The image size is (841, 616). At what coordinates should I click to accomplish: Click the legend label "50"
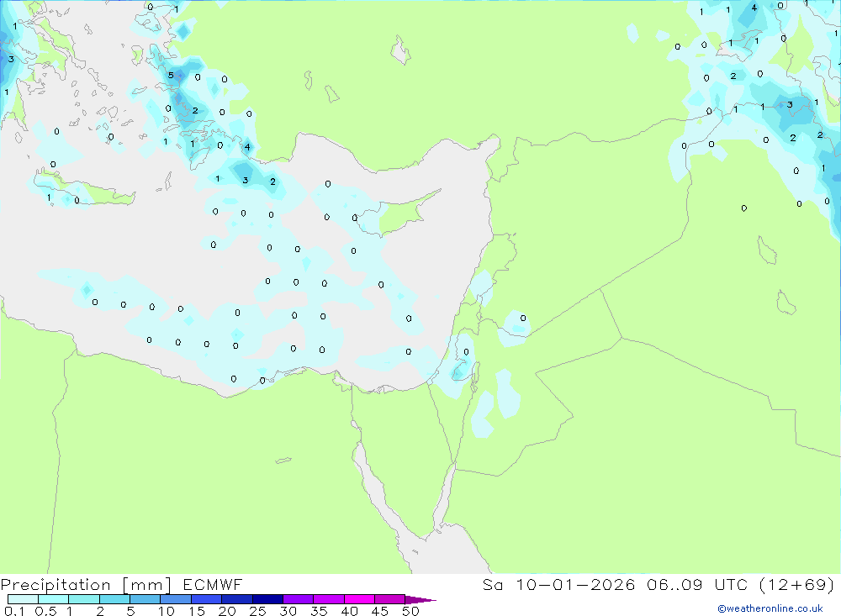coord(410,611)
